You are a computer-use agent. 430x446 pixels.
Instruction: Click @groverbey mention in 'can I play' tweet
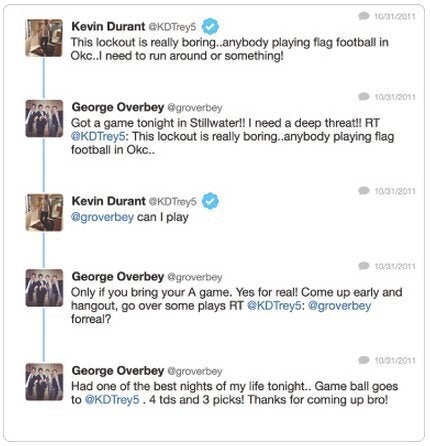pos(102,217)
